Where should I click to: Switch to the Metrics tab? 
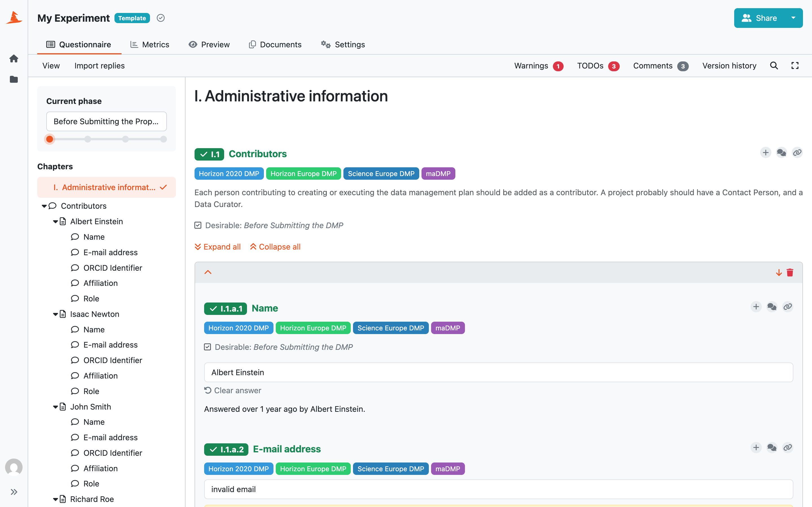pyautogui.click(x=150, y=45)
